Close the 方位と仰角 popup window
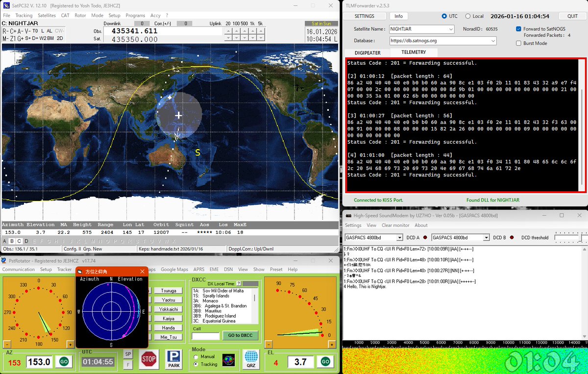Image resolution: width=588 pixels, height=374 pixels. point(142,271)
